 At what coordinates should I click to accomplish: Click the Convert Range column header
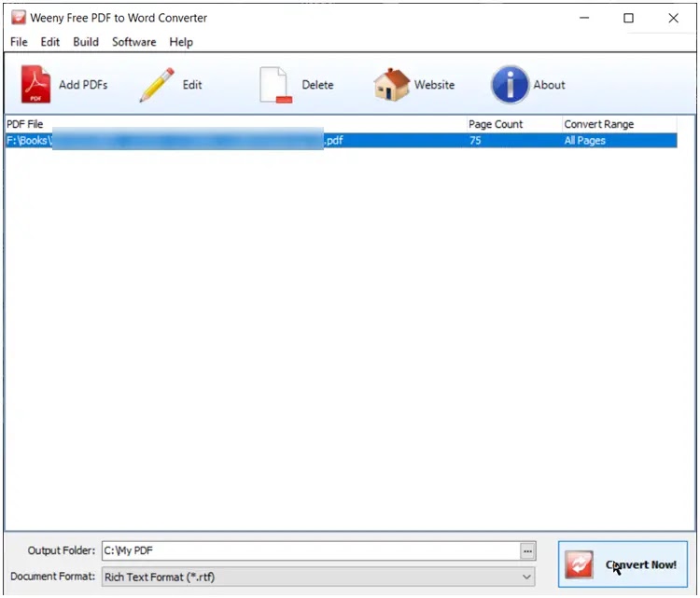click(619, 124)
